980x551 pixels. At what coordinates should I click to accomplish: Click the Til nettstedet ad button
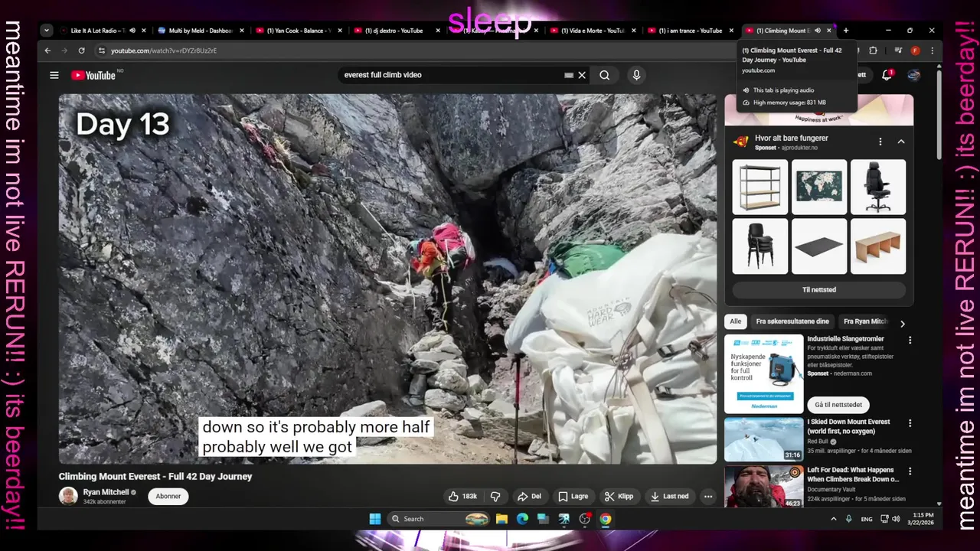(818, 290)
